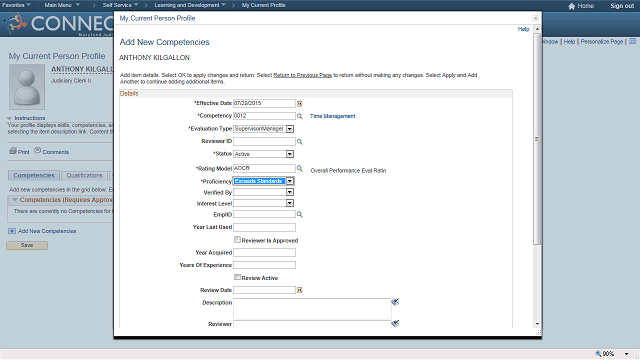Click the Rating Model search icon
This screenshot has height=360, width=640.
(x=300, y=168)
